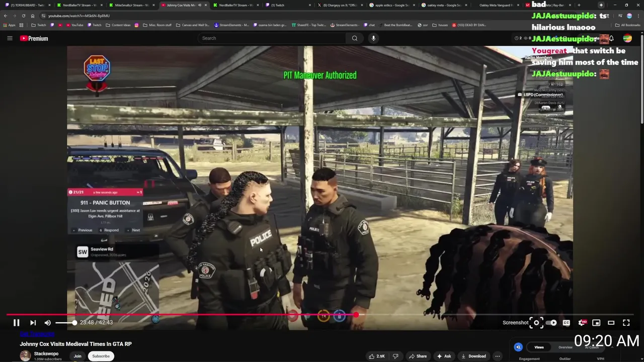Click the red video progress scrubber
Viewport: 644px width, 362px height.
[x=356, y=315]
